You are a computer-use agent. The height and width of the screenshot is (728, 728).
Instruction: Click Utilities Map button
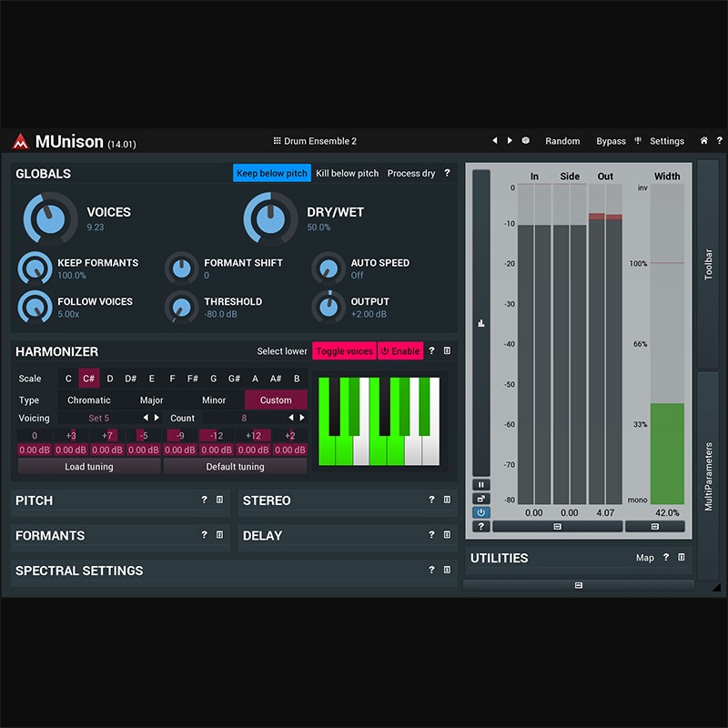645,557
